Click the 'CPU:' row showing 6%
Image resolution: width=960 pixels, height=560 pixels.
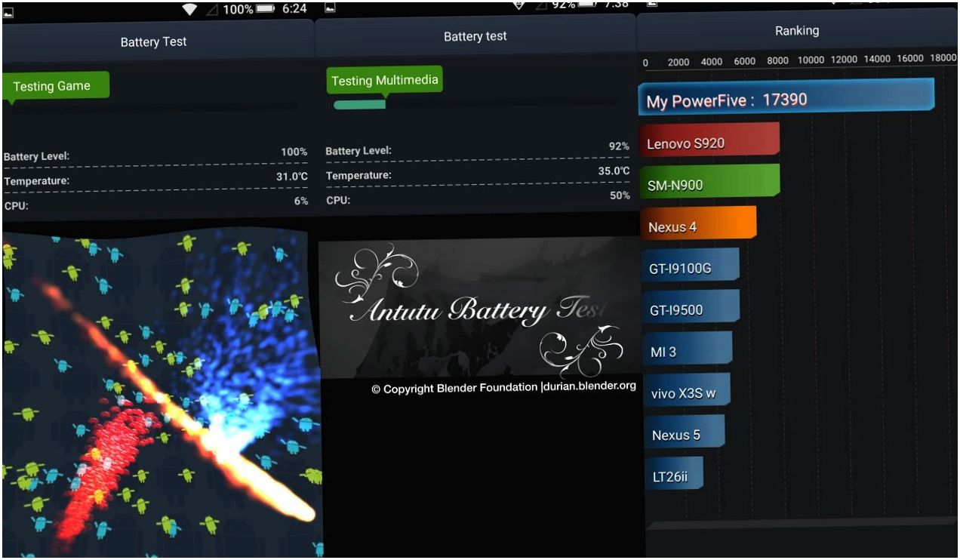coord(155,203)
